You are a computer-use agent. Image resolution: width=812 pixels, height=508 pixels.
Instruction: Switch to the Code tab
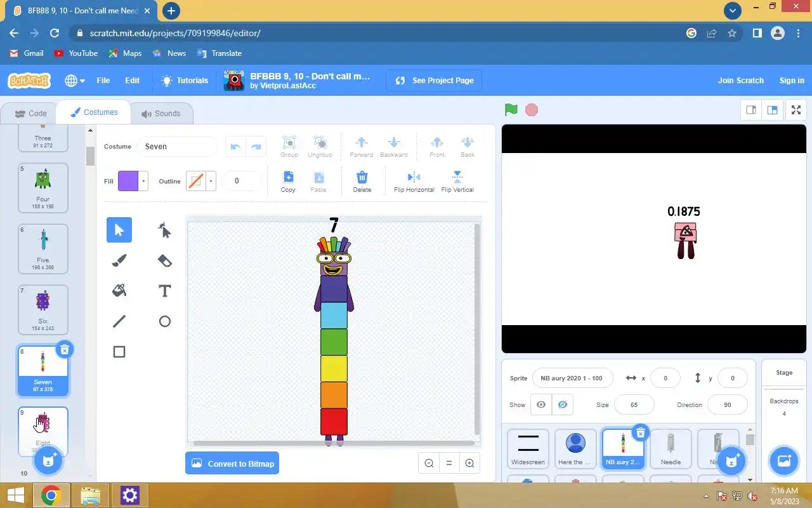pyautogui.click(x=31, y=114)
